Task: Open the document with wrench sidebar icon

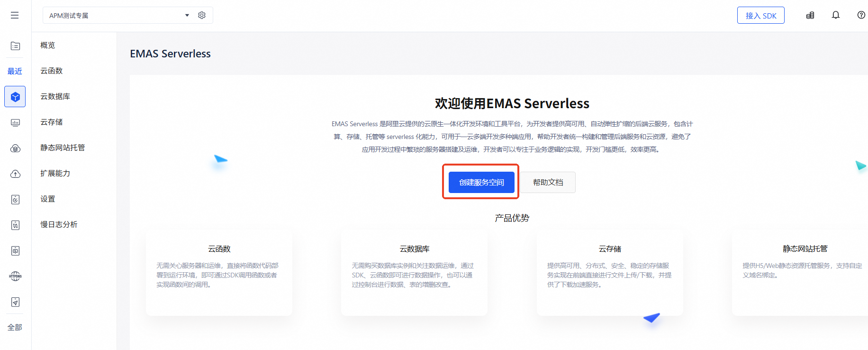Action: pyautogui.click(x=15, y=225)
